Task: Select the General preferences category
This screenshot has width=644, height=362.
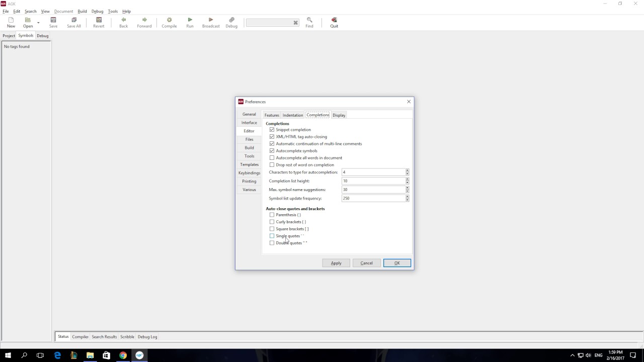Action: pyautogui.click(x=249, y=114)
